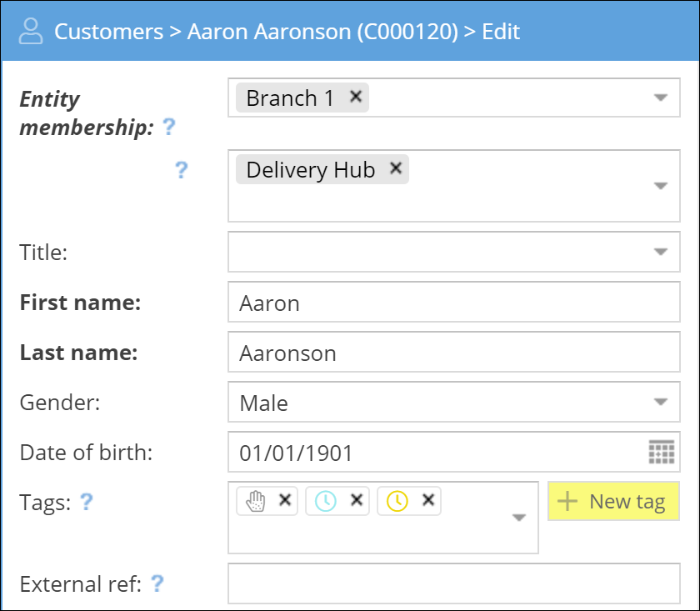Screen dimensions: 700x611
Task: Open the Date of birth calendar picker
Action: (x=661, y=453)
